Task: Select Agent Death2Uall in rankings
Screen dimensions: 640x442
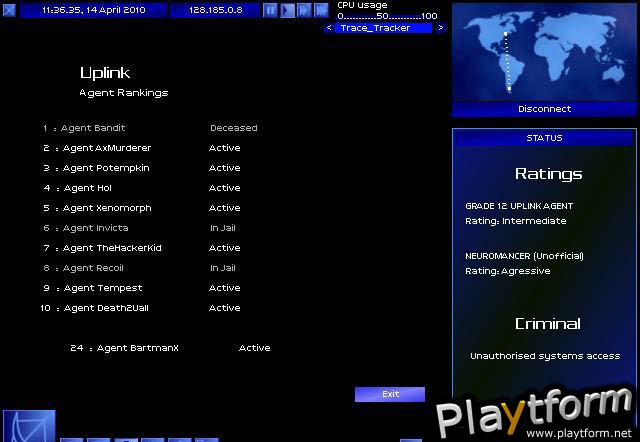Action: [106, 308]
